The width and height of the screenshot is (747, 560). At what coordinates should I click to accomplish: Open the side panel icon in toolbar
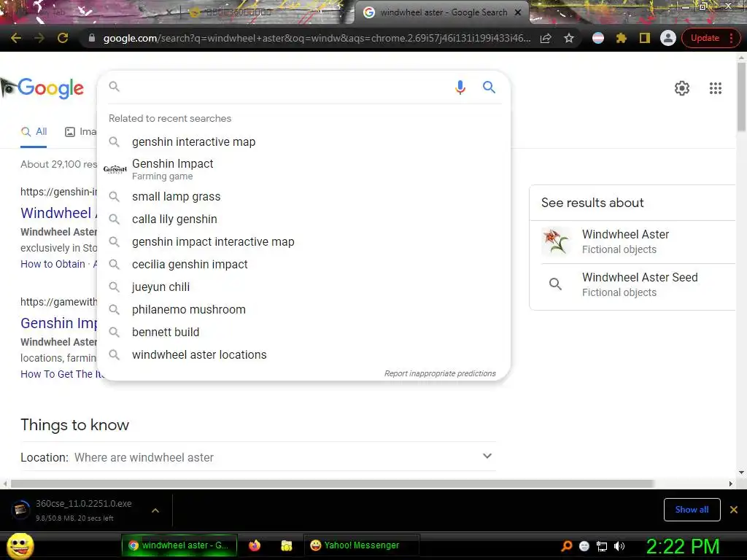point(645,38)
